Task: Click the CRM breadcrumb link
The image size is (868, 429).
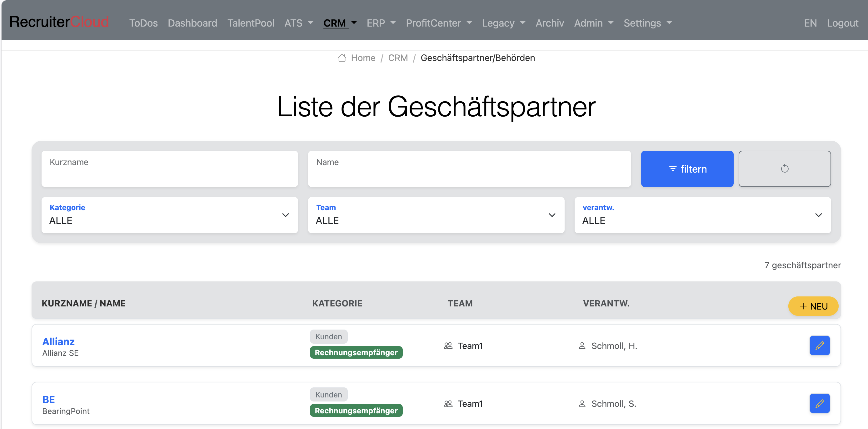Action: click(398, 58)
